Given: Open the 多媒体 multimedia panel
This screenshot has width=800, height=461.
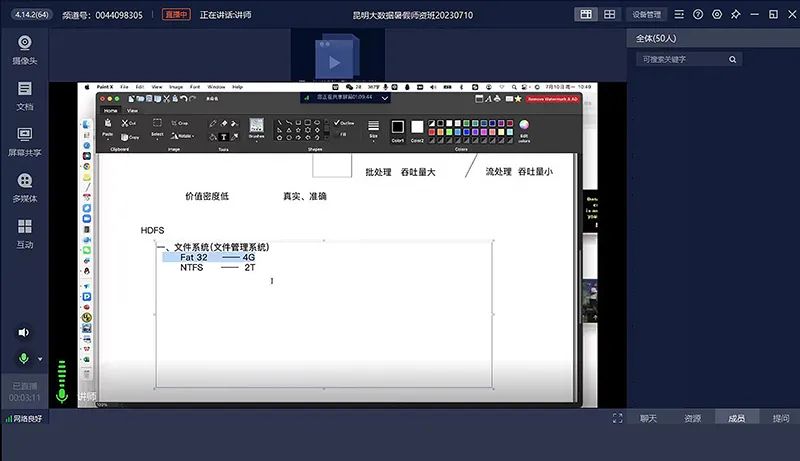Looking at the screenshot, I should coord(24,188).
